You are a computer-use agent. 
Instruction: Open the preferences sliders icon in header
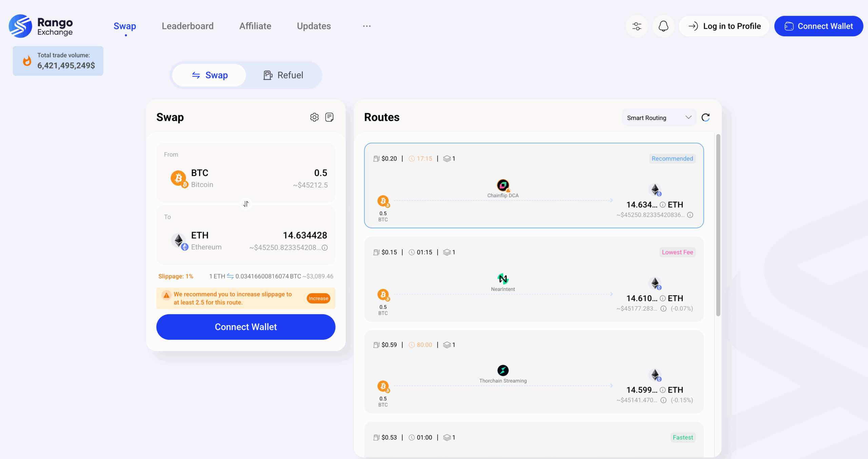637,26
